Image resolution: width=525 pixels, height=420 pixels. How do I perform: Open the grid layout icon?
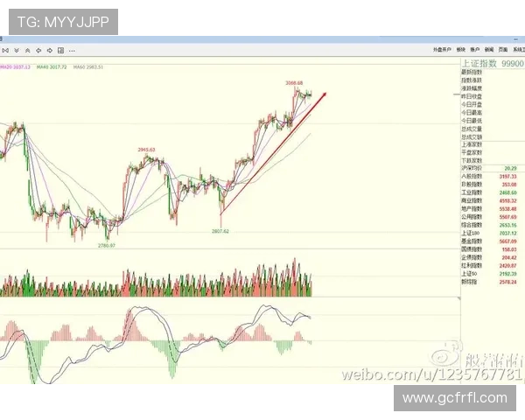click(60, 51)
